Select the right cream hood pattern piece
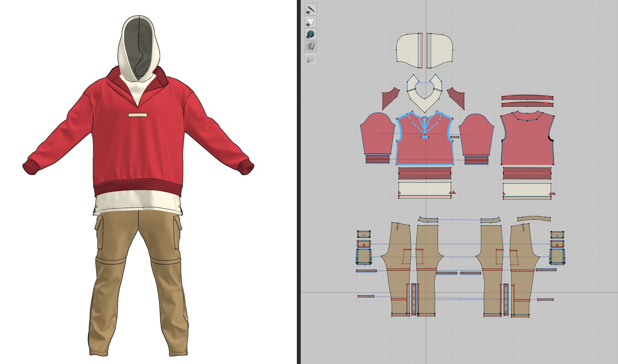The width and height of the screenshot is (618, 364). [x=441, y=50]
